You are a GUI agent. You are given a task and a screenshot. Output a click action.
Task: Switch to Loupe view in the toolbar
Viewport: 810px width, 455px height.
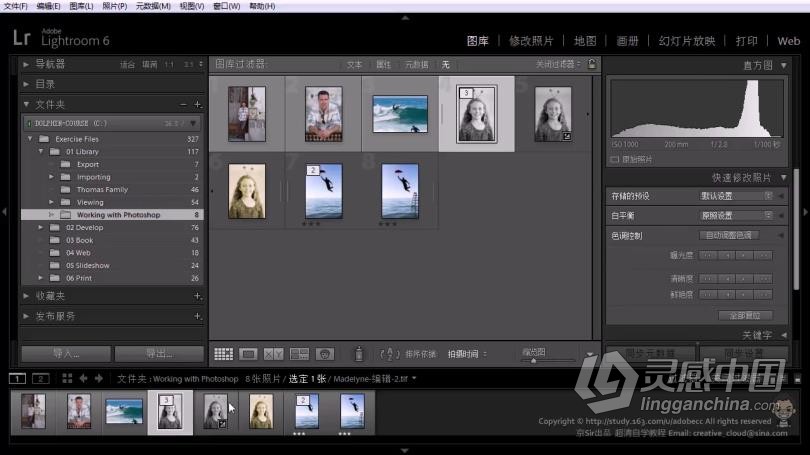click(x=248, y=354)
